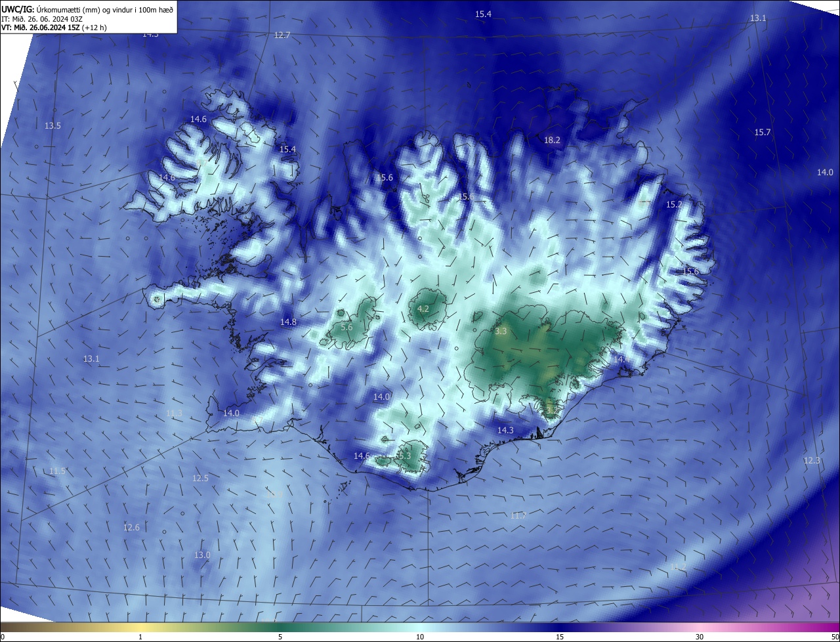This screenshot has height=642, width=840.
Task: Click the 4.2 value over the glacier
Action: [x=423, y=309]
